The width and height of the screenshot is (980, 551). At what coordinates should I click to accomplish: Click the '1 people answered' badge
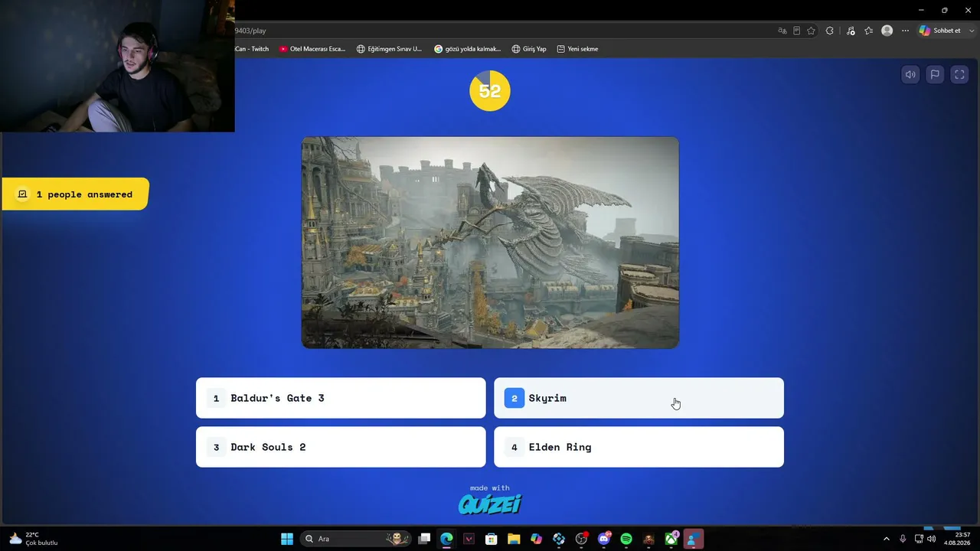75,194
